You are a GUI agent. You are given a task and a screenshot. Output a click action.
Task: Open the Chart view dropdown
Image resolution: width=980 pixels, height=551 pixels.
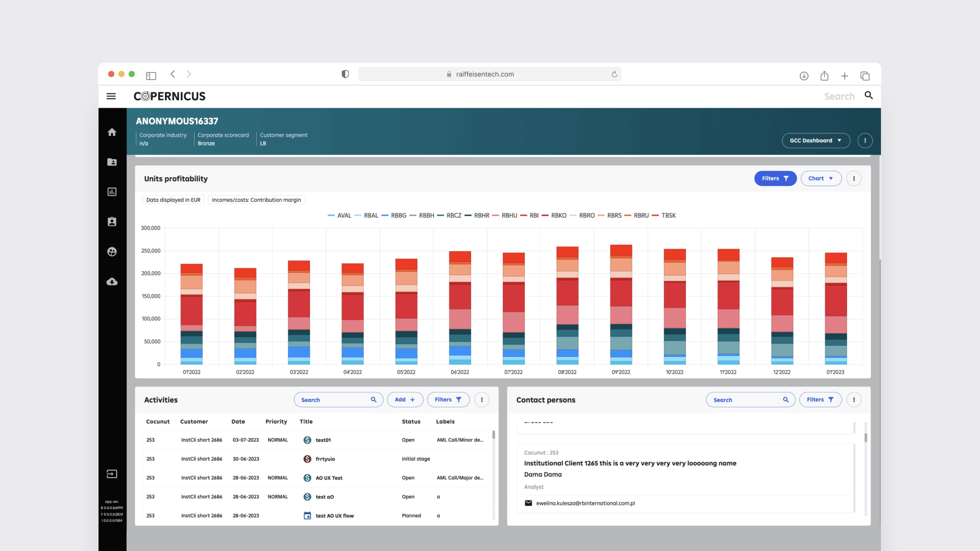click(x=821, y=178)
